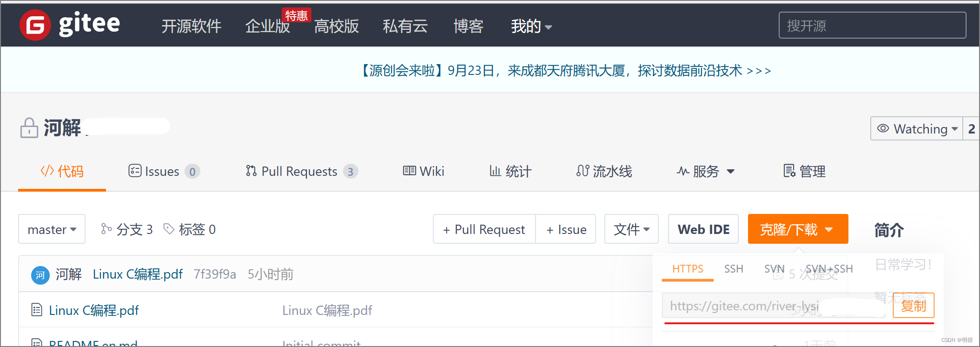Select the HTTPS clone tab
The width and height of the screenshot is (980, 347).
[x=688, y=269]
